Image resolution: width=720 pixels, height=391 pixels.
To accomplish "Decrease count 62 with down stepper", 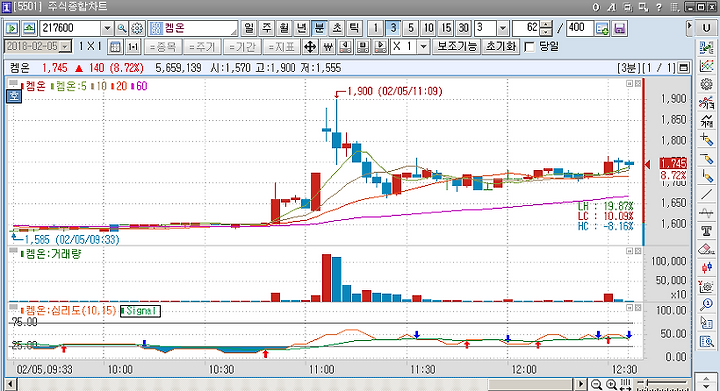I will point(546,32).
